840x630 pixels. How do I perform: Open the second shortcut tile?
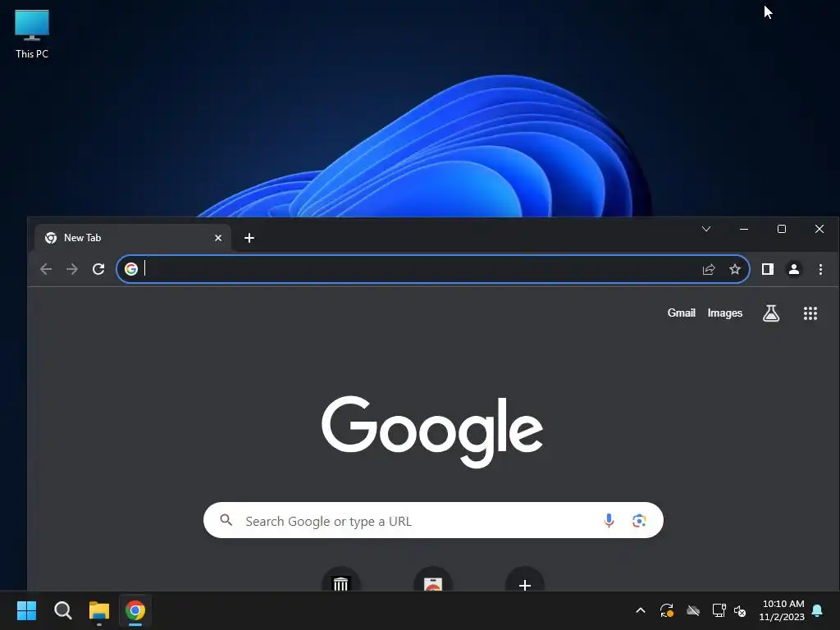tap(433, 579)
